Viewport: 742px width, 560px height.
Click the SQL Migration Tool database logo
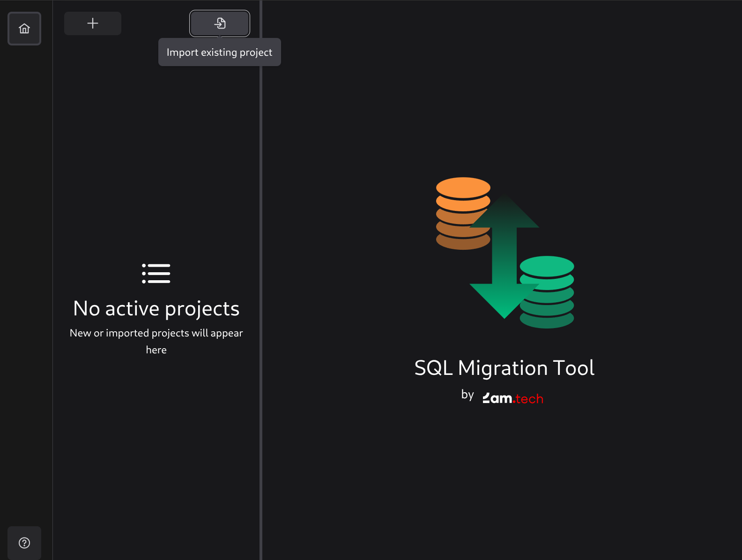(x=505, y=253)
